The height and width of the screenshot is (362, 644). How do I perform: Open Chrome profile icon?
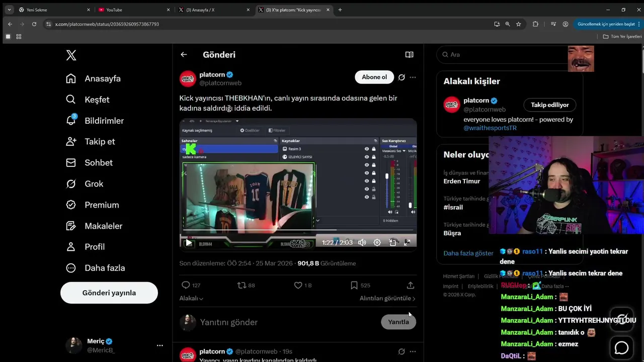tap(566, 24)
